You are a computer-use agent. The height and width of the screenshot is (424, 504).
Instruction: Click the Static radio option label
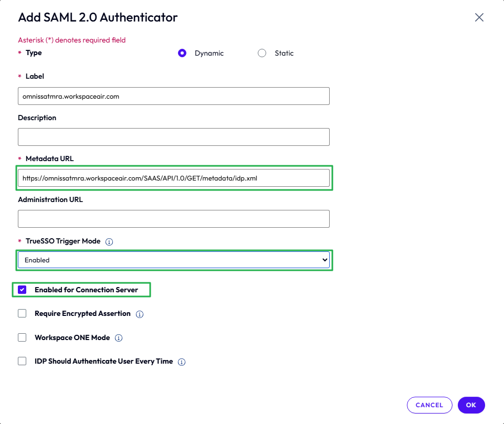tap(284, 54)
